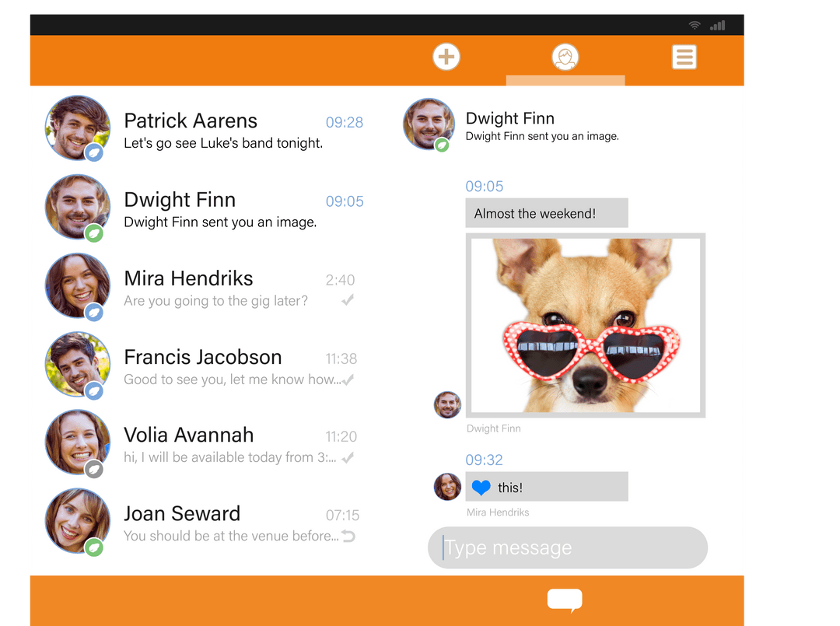Open the dog with heart sunglasses image
Screen dimensions: 840x626
(x=586, y=326)
